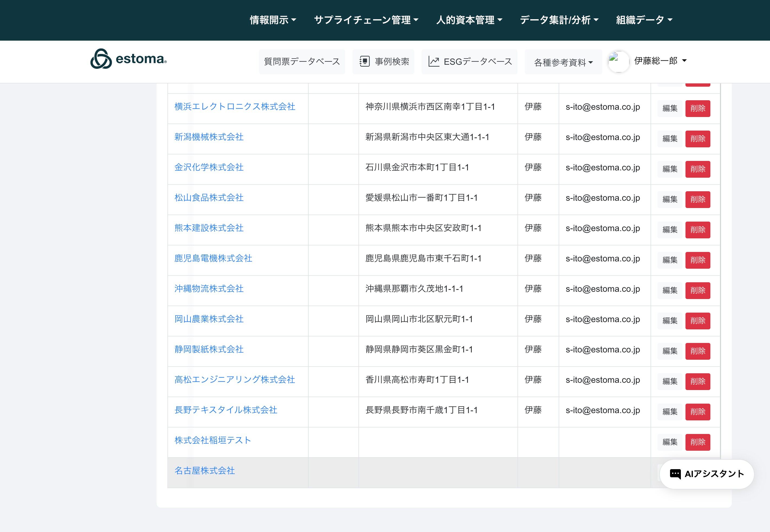This screenshot has height=532, width=770.
Task: Open the AIアシスタント chat bubble
Action: tap(706, 474)
